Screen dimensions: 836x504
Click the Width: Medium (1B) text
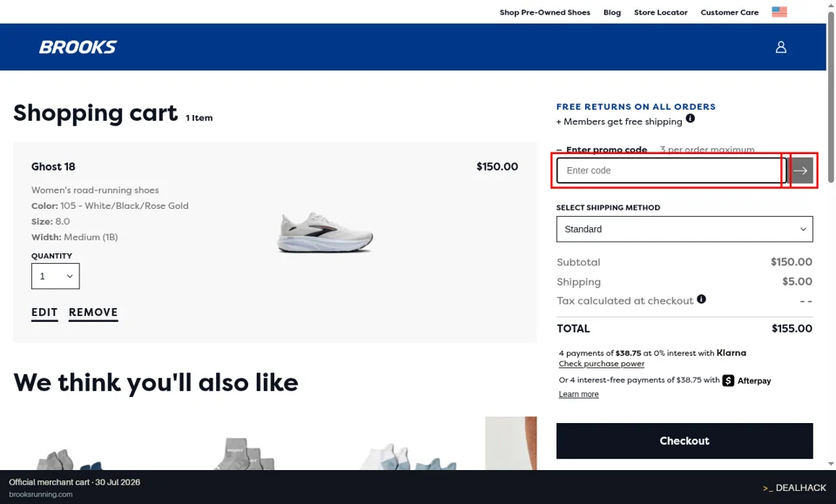75,237
